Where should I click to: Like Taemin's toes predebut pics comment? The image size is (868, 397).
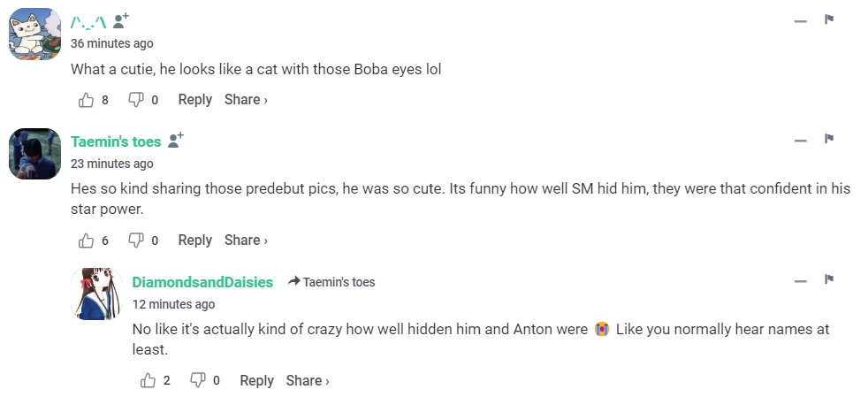[x=87, y=240]
